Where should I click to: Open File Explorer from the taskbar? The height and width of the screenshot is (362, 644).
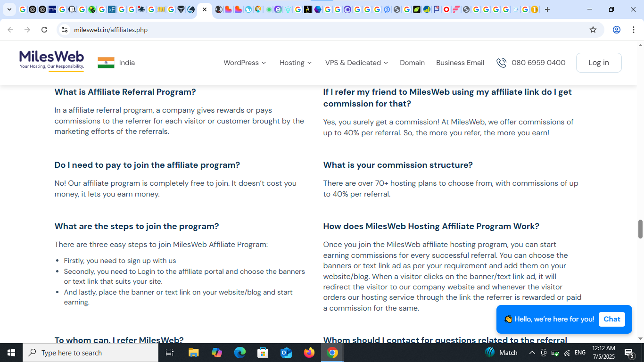[x=193, y=353]
